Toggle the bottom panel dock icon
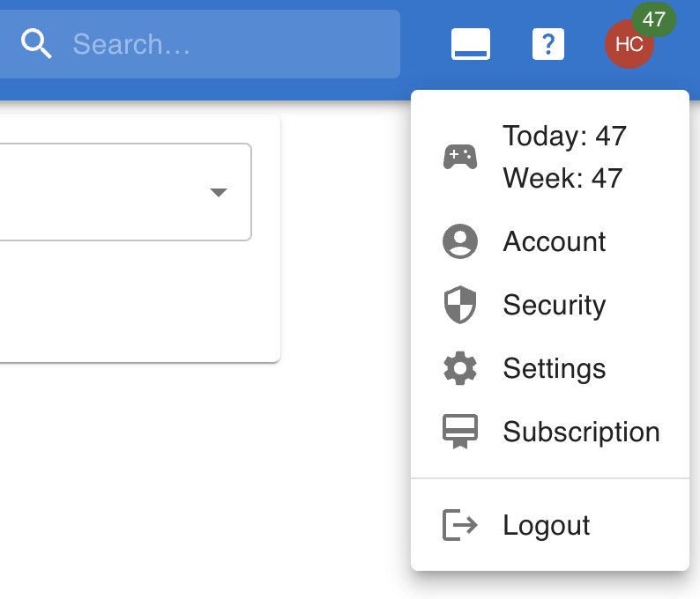This screenshot has width=700, height=599. pos(471,44)
